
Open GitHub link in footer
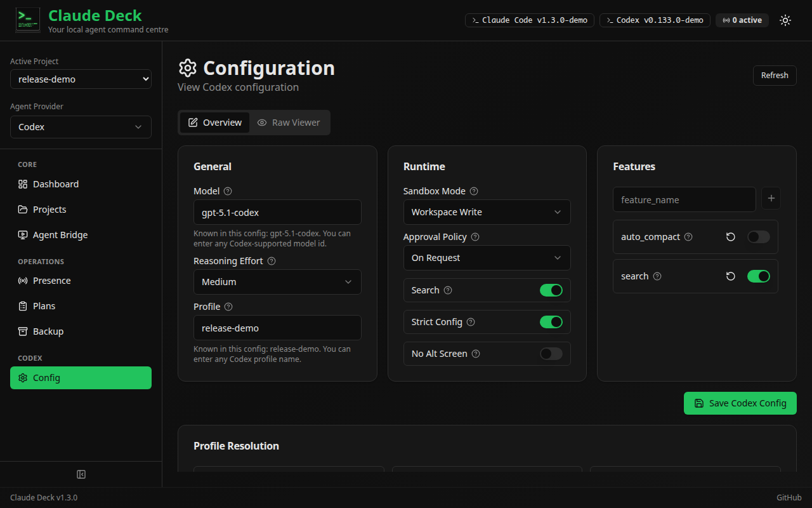tap(789, 498)
